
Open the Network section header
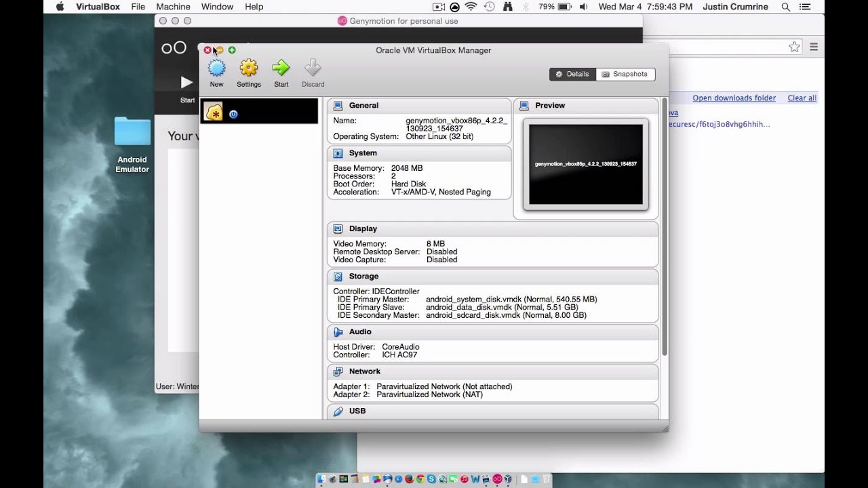click(x=493, y=371)
